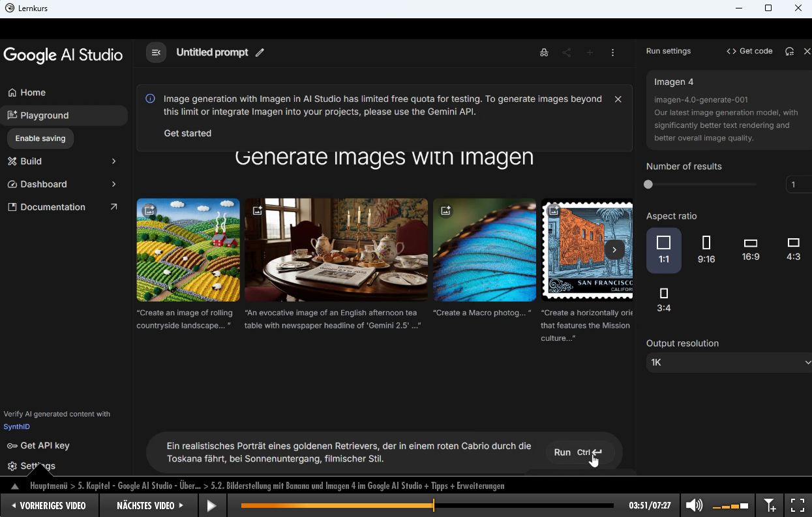This screenshot has width=812, height=517.
Task: Dismiss the Imagen quota info banner
Action: (x=618, y=99)
